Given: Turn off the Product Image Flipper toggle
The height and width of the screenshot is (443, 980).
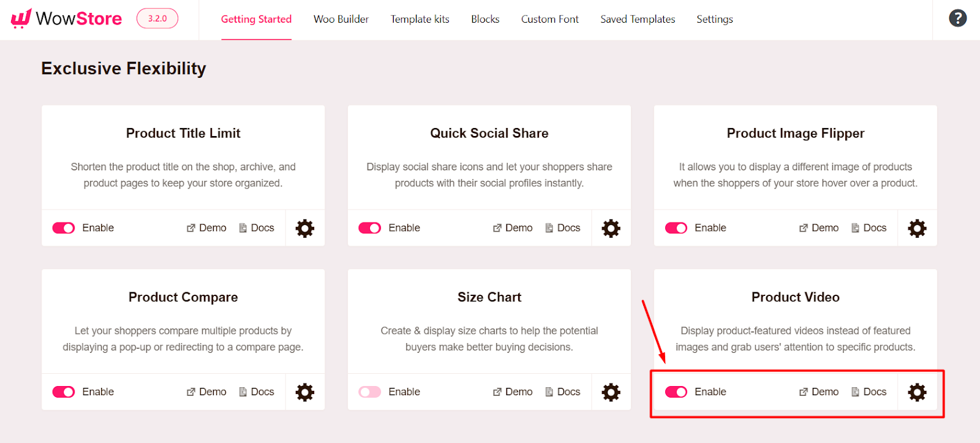Looking at the screenshot, I should pos(676,227).
